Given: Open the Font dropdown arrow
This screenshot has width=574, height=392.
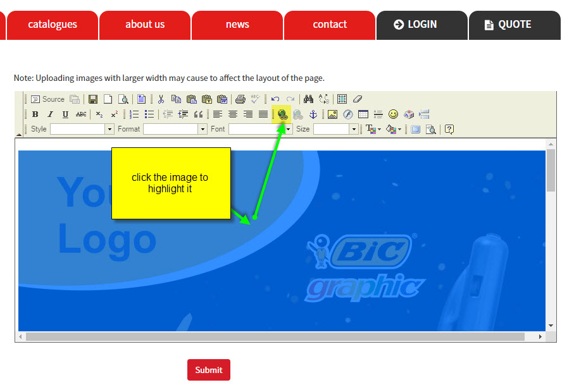Looking at the screenshot, I should [x=289, y=129].
